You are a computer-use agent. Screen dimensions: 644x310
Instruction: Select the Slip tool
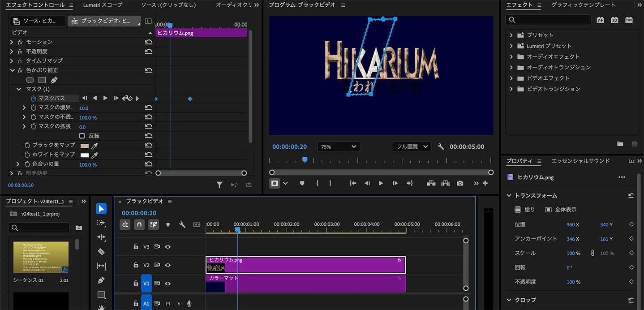[x=101, y=266]
